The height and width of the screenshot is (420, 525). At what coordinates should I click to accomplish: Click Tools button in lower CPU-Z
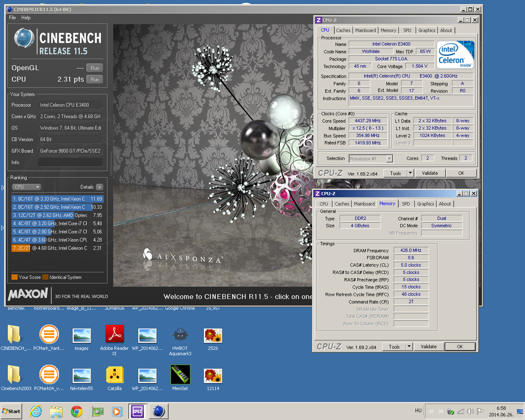[394, 347]
